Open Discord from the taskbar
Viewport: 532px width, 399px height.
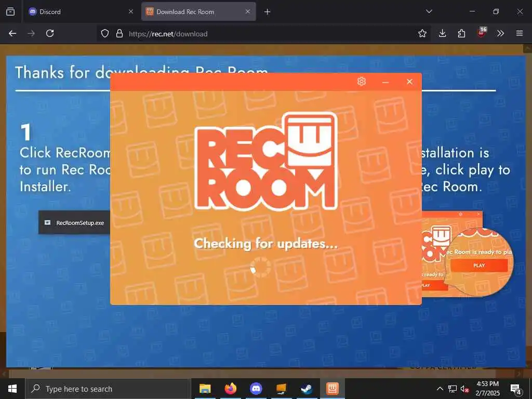tap(256, 389)
